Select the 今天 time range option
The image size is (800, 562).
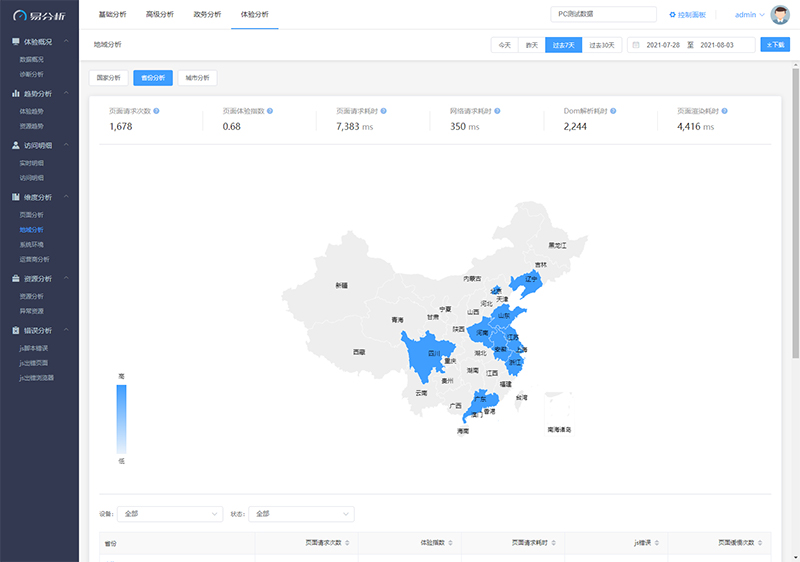(504, 45)
